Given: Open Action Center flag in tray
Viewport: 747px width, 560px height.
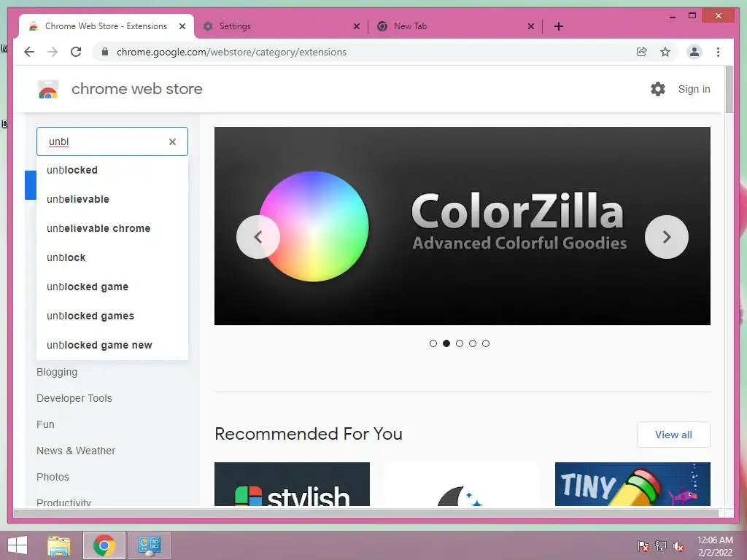Looking at the screenshot, I should tap(643, 546).
